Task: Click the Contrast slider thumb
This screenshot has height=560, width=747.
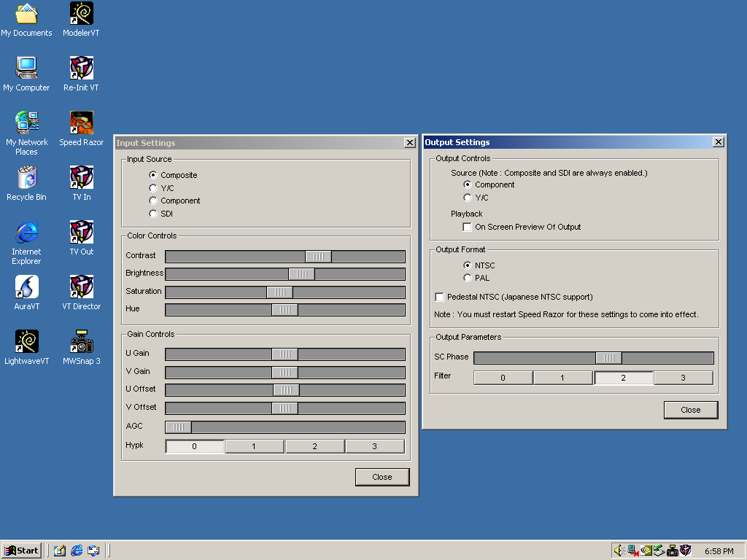Action: [318, 257]
